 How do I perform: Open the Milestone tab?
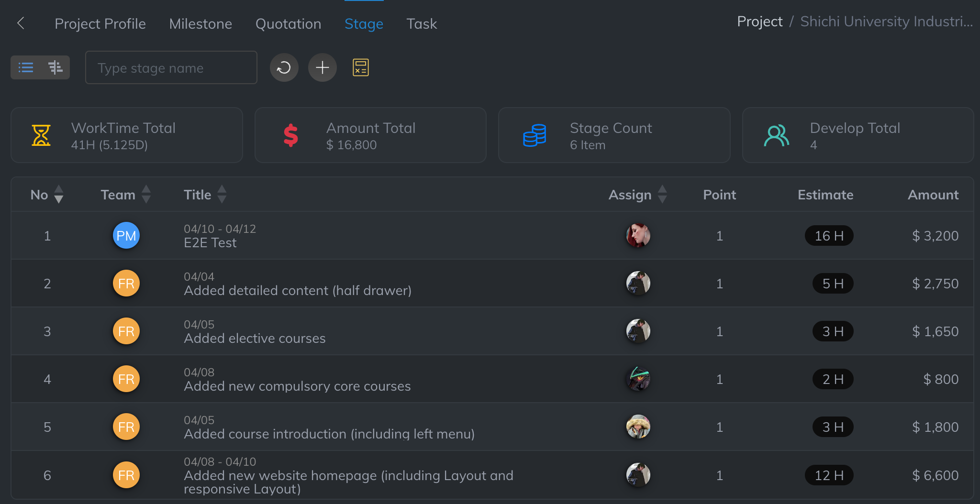pos(200,23)
